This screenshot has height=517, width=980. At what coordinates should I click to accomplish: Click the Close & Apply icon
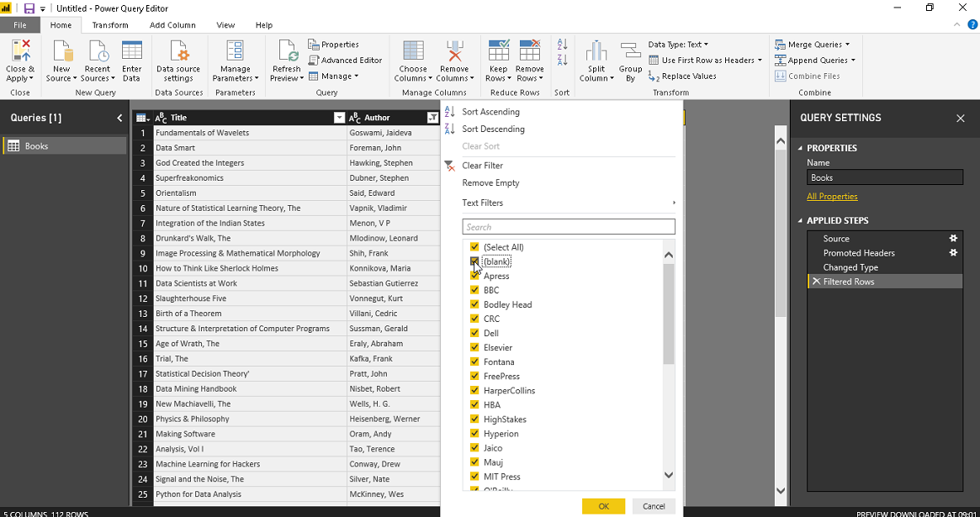pyautogui.click(x=21, y=50)
